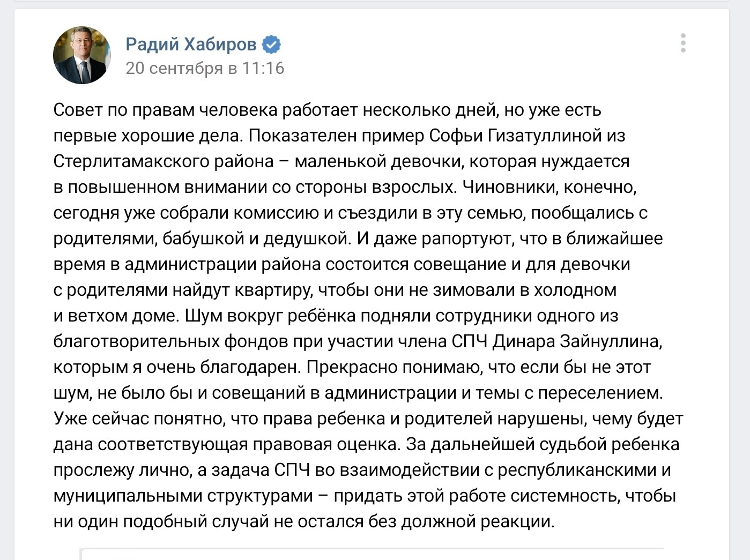This screenshot has height=560, width=750.
Task: Click "родителями, бабушкой и дедушкой" in the post
Action: [x=202, y=239]
